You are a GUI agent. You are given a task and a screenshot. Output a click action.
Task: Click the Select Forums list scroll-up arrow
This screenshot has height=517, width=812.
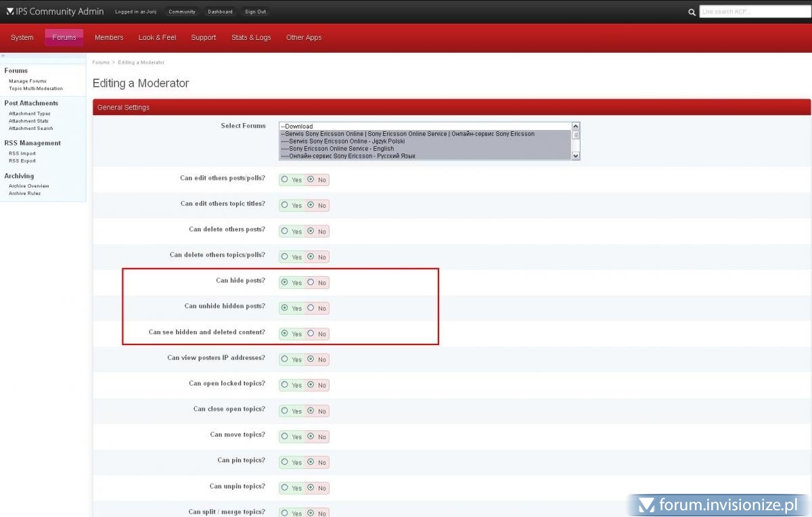(576, 126)
